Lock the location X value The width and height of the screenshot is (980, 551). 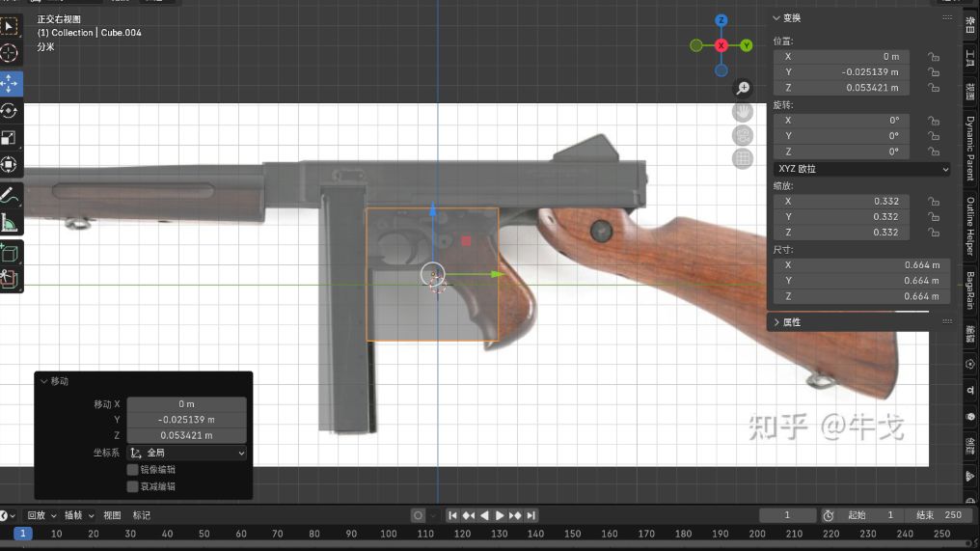pyautogui.click(x=934, y=57)
